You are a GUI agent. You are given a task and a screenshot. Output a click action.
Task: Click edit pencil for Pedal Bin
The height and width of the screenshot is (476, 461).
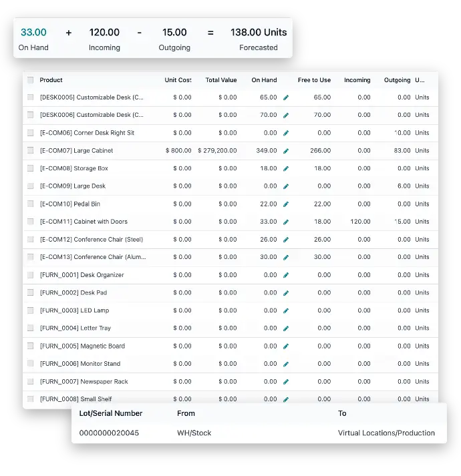(286, 204)
